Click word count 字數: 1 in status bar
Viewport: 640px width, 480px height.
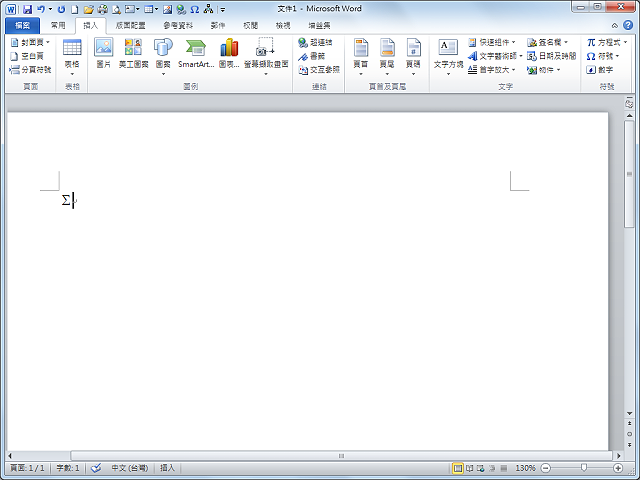[x=68, y=468]
